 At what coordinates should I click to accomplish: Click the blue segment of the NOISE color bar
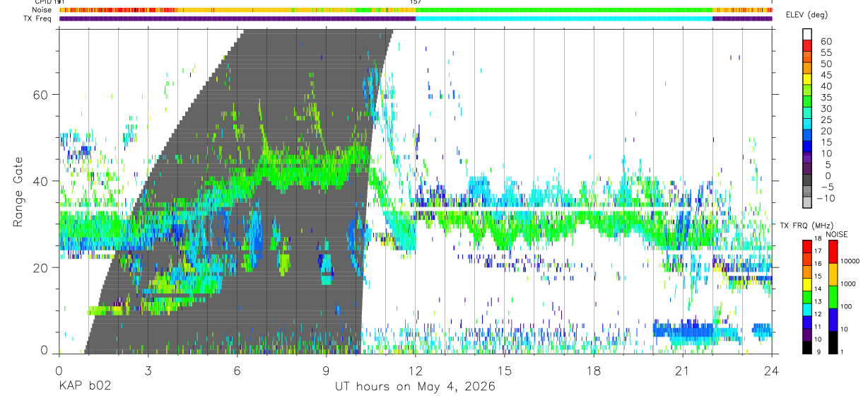(x=833, y=319)
